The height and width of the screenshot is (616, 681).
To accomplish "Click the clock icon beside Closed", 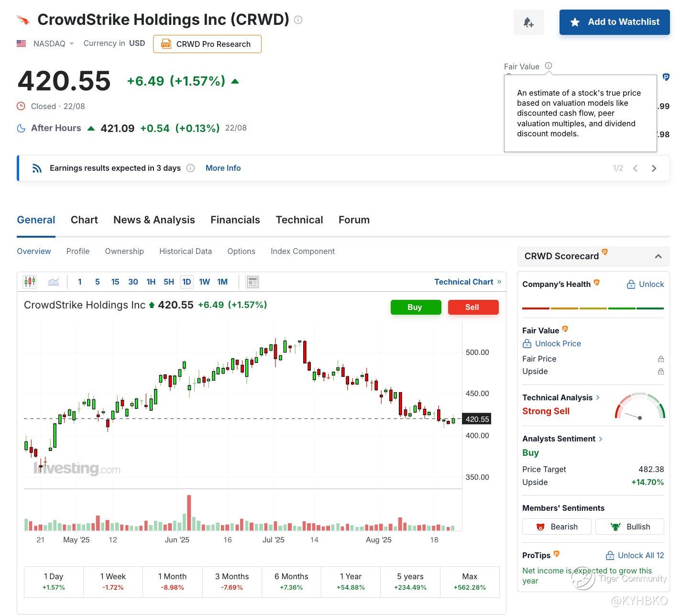I will [21, 106].
